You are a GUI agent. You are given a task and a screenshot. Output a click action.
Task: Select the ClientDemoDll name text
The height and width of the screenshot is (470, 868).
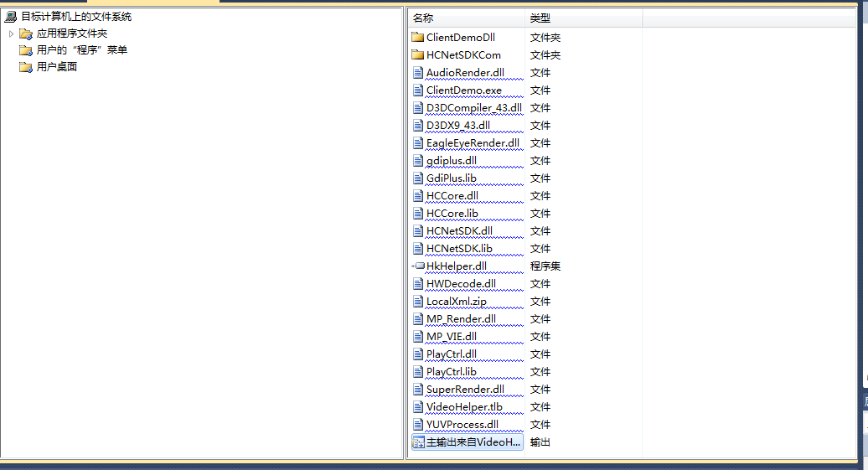point(461,37)
